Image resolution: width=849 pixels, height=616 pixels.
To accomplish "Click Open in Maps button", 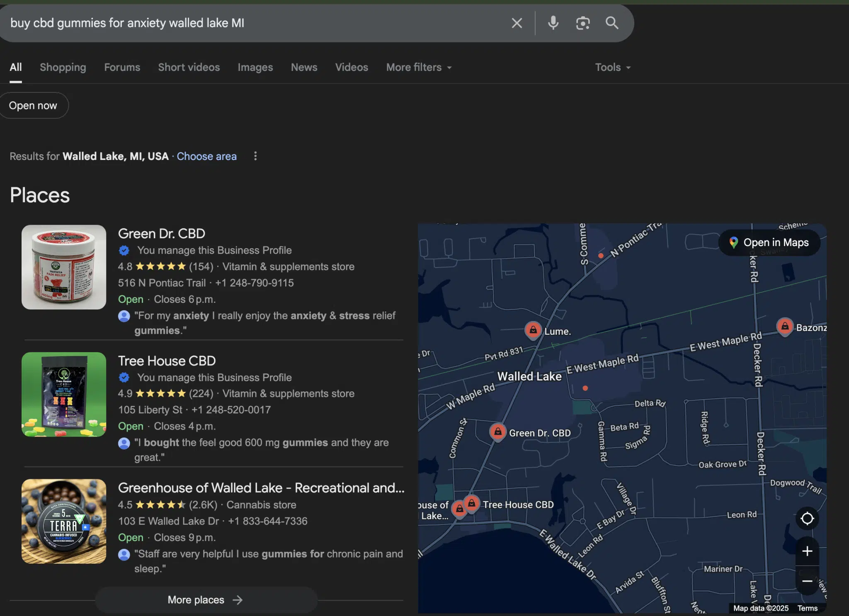I will coord(769,242).
